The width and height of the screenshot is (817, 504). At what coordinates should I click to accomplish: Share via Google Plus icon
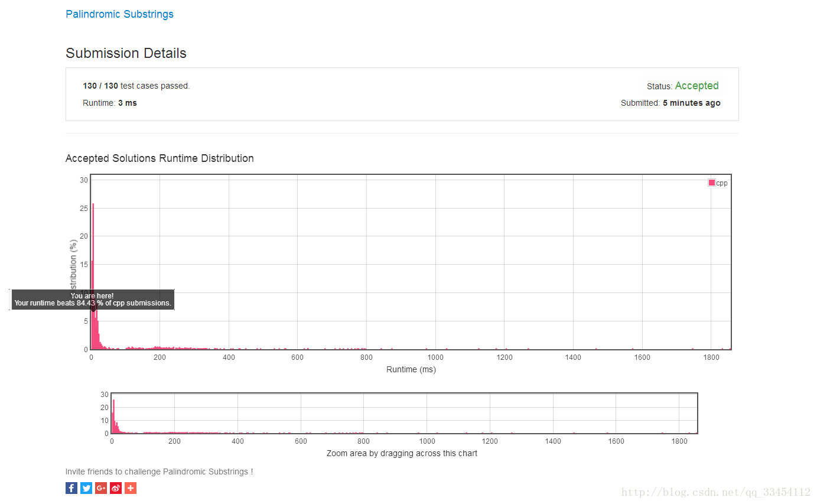[x=101, y=488]
